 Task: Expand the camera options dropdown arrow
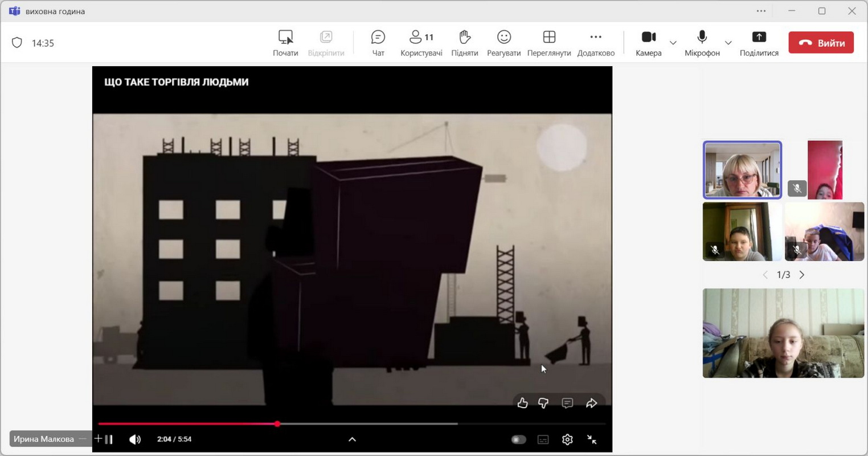pyautogui.click(x=673, y=43)
